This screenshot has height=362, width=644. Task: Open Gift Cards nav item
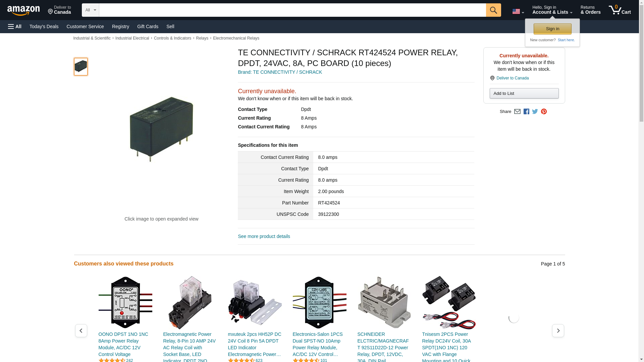click(x=148, y=26)
